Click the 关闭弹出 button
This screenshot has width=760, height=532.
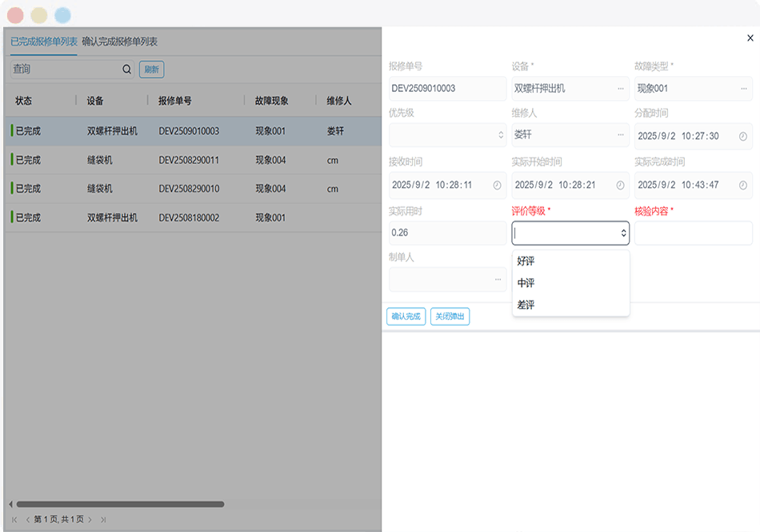[x=450, y=316]
